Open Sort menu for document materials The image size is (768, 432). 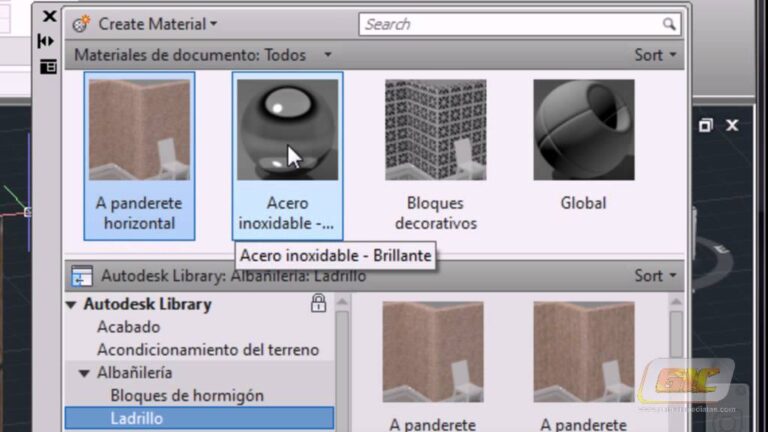point(655,55)
